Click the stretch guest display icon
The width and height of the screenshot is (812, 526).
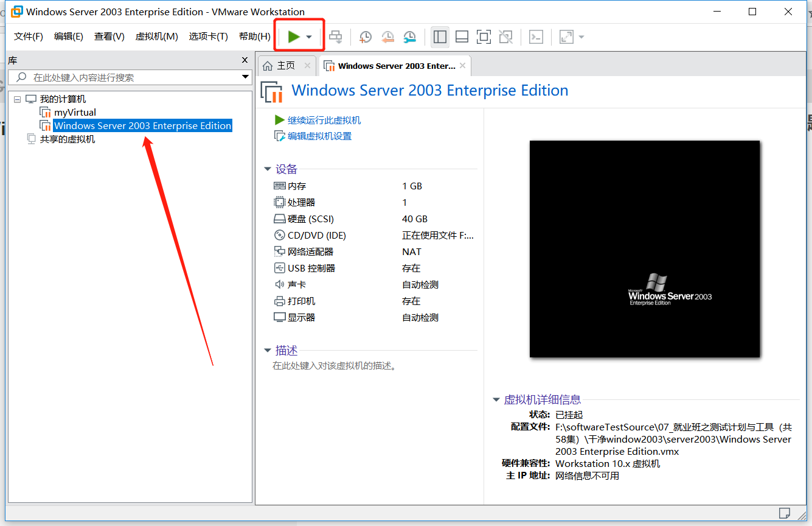[566, 37]
